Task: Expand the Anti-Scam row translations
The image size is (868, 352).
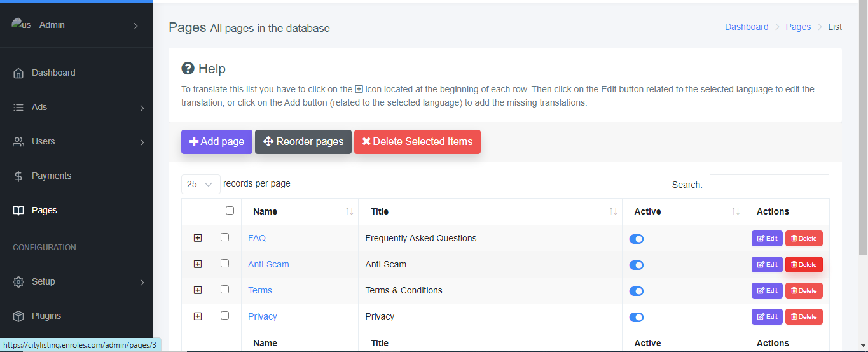Action: tap(198, 264)
